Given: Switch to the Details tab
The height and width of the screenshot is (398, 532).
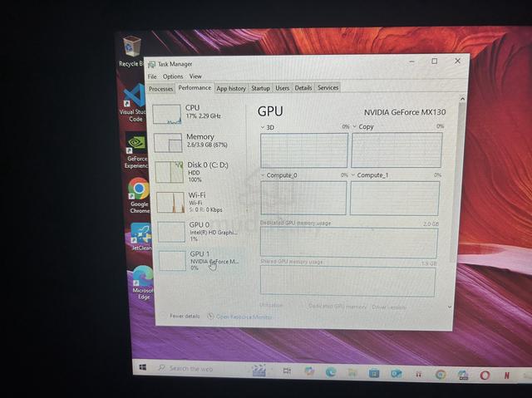Looking at the screenshot, I should coord(303,88).
